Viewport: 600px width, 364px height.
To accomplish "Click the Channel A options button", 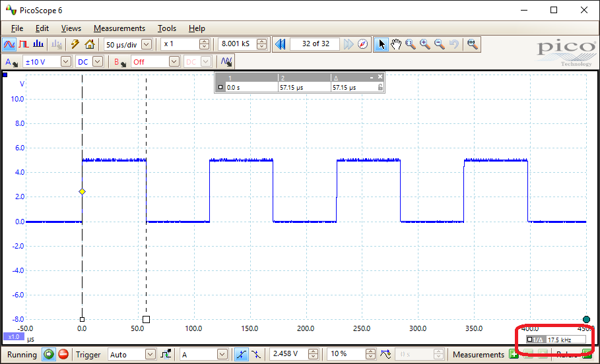I will point(12,61).
